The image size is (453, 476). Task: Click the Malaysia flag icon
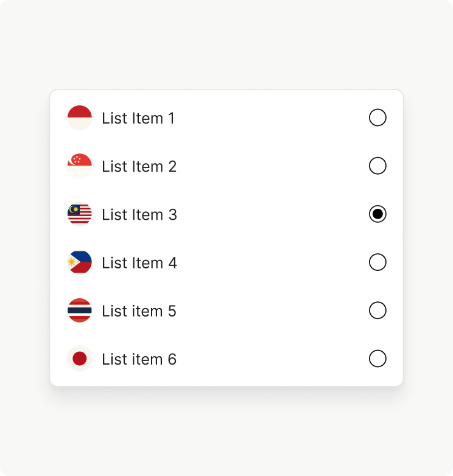(80, 214)
